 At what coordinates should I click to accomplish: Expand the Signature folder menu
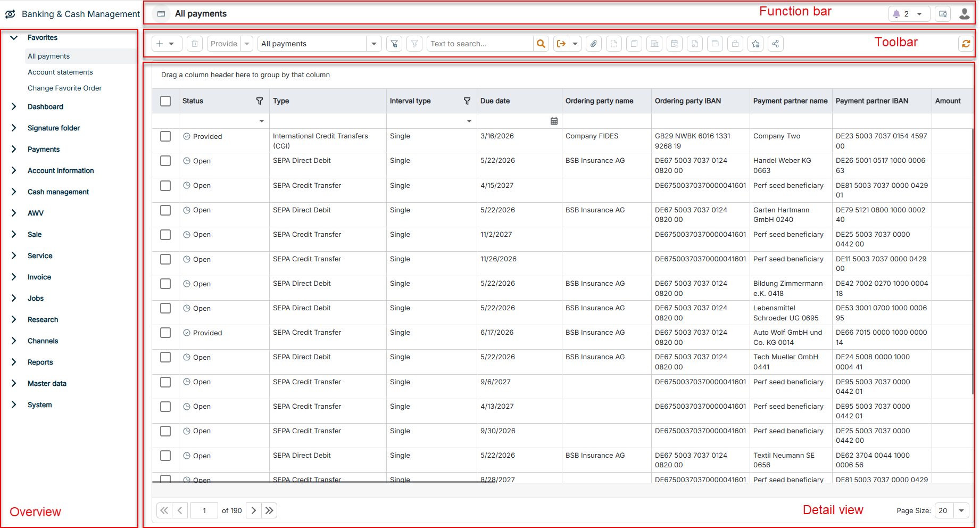(14, 128)
